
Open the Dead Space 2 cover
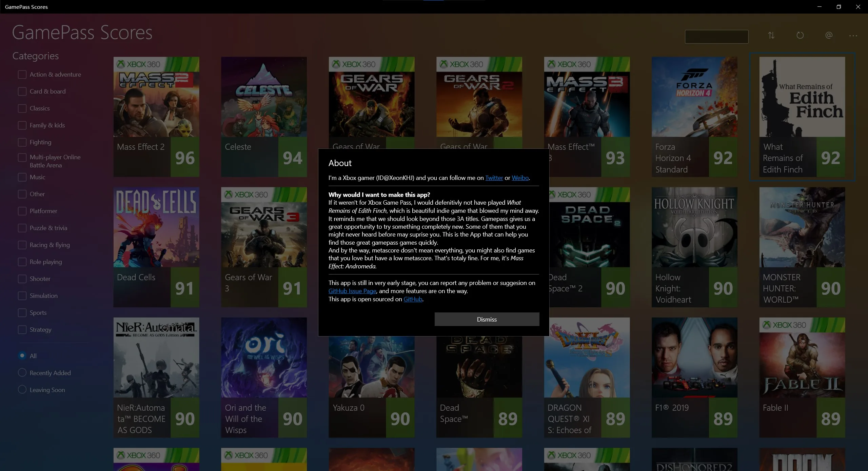589,227
